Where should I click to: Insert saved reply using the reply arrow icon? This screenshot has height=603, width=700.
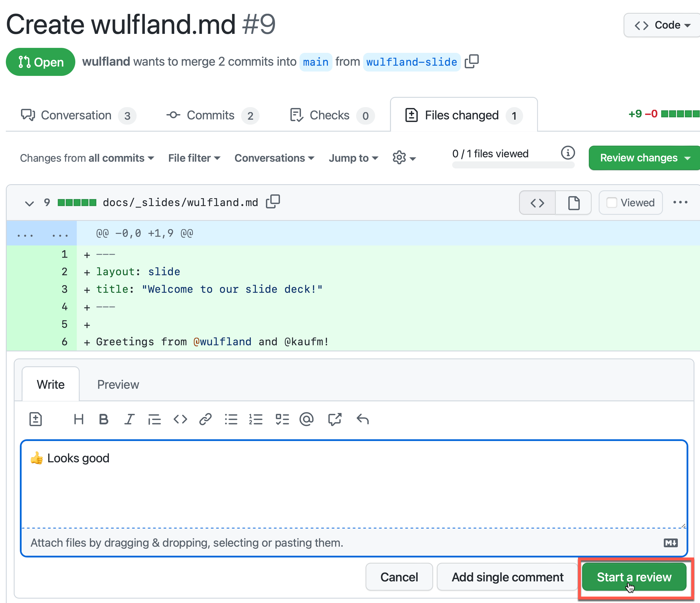pyautogui.click(x=363, y=419)
